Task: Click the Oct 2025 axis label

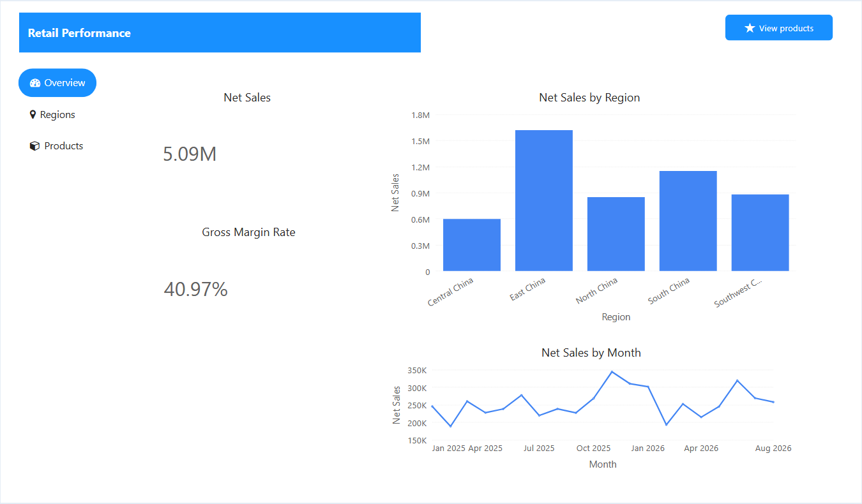Action: click(x=593, y=448)
